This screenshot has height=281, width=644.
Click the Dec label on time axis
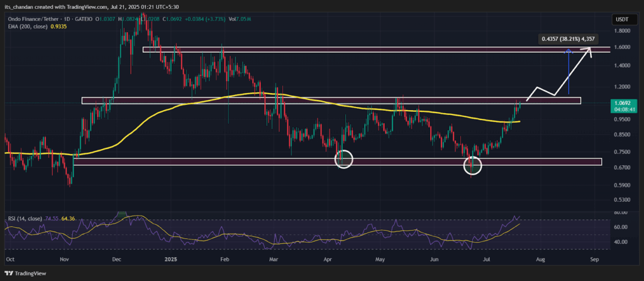116,260
